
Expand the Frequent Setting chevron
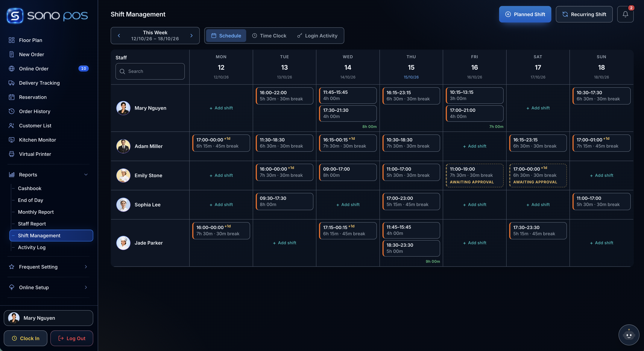(86, 267)
